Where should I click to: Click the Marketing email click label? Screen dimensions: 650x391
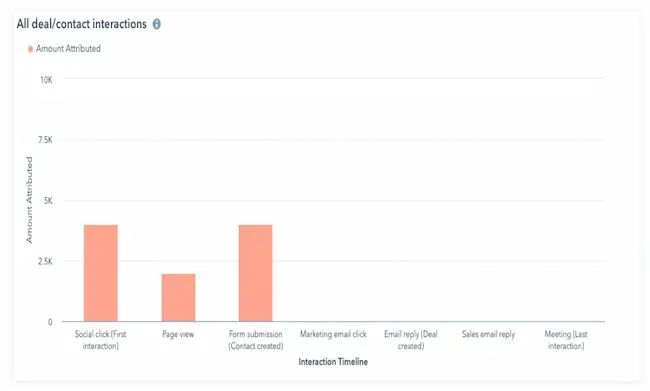(x=333, y=334)
